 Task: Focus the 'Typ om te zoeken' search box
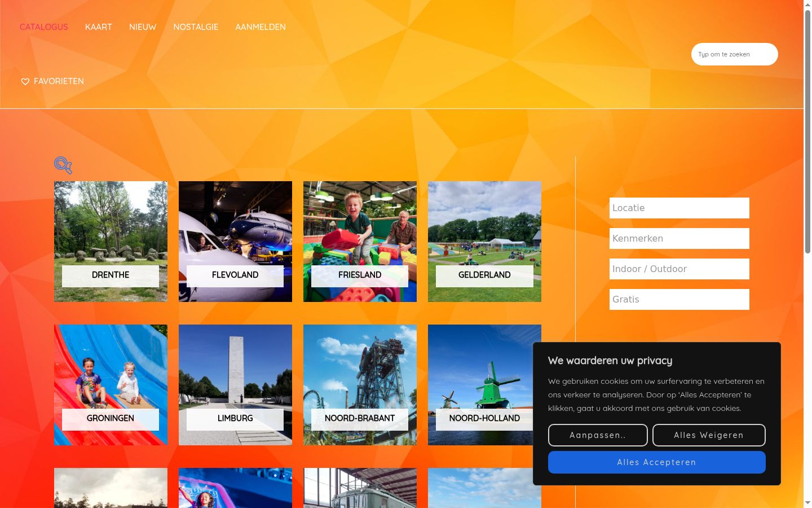pyautogui.click(x=735, y=54)
